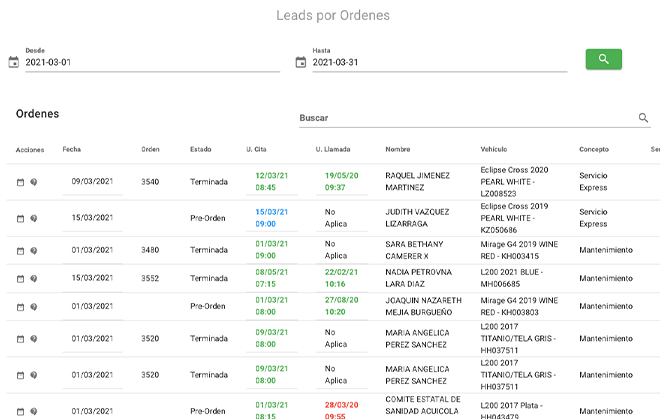660x419 pixels.
Task: Click the magnifier icon in Buscar field
Action: 643,118
